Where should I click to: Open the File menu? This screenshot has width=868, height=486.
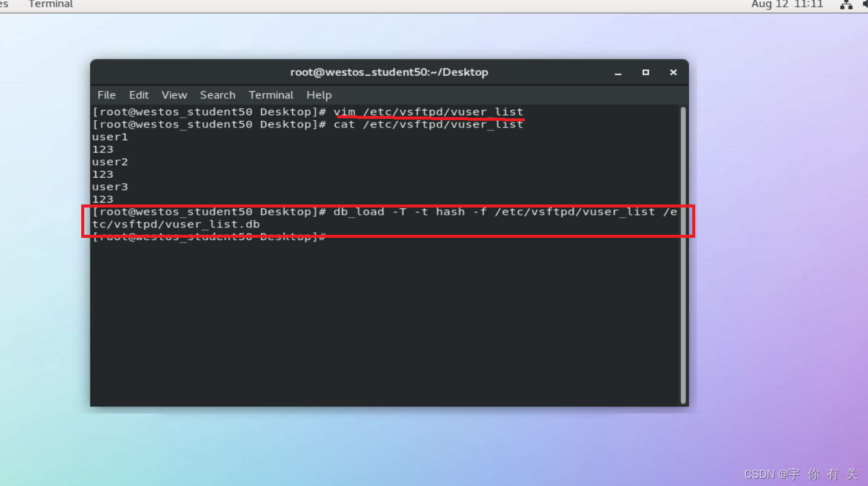(x=106, y=95)
